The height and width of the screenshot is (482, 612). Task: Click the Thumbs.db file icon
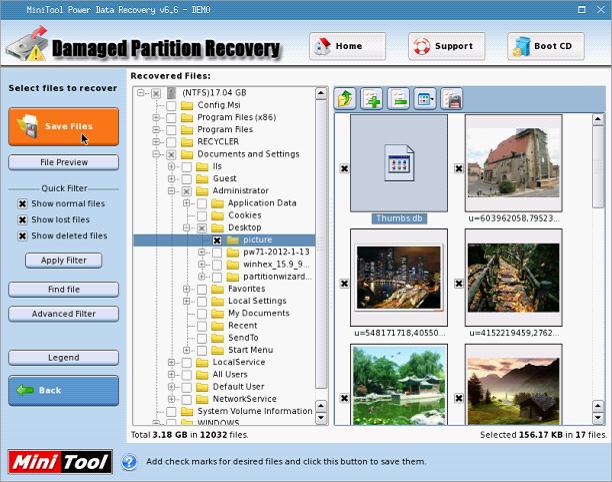tap(399, 163)
